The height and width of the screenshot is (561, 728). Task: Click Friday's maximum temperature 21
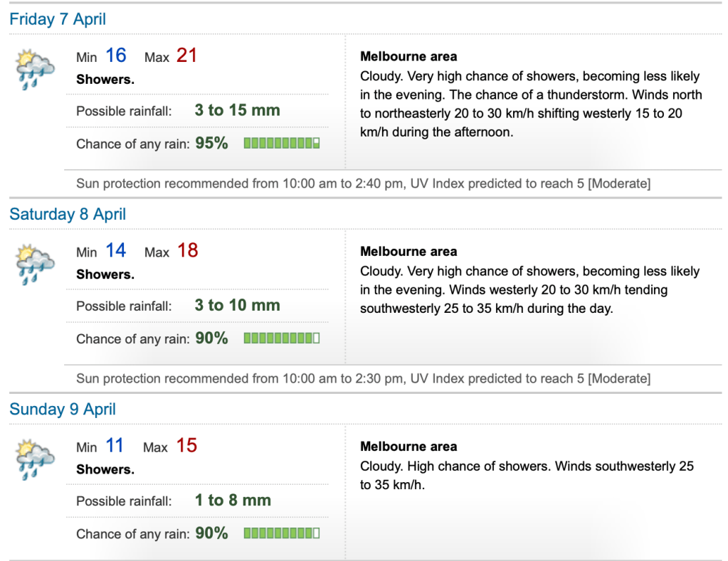tap(186, 55)
